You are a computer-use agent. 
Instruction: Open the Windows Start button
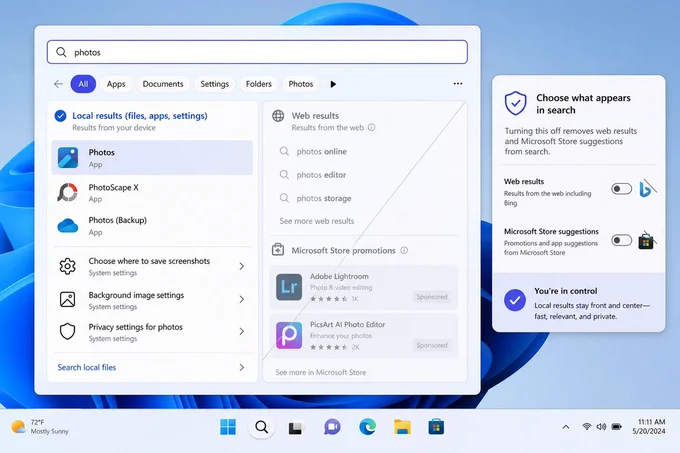[x=228, y=427]
